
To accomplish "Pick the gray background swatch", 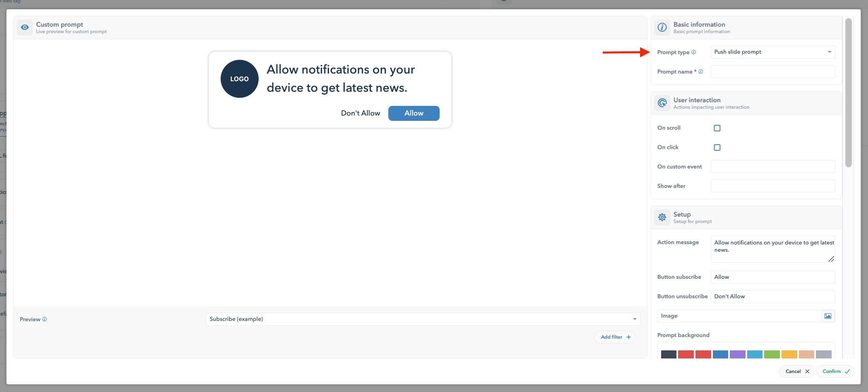I will point(824,354).
